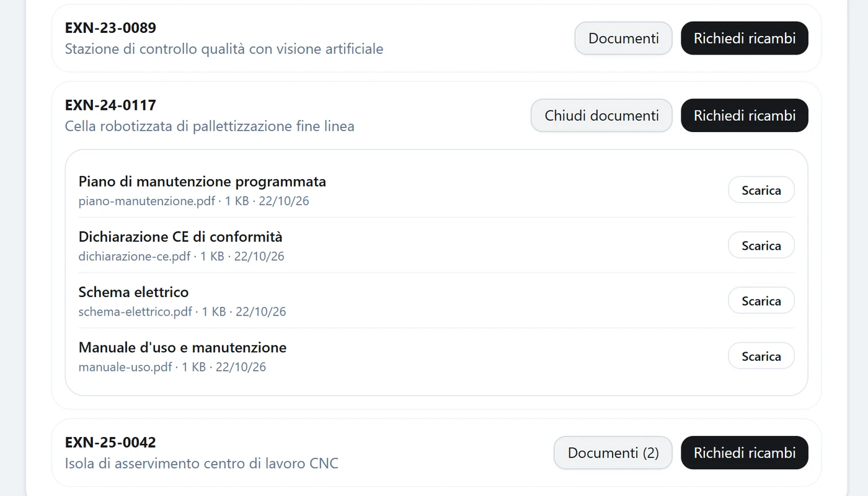Click text 'Isola di asservimento centro di lavoro CNC'

click(x=201, y=464)
